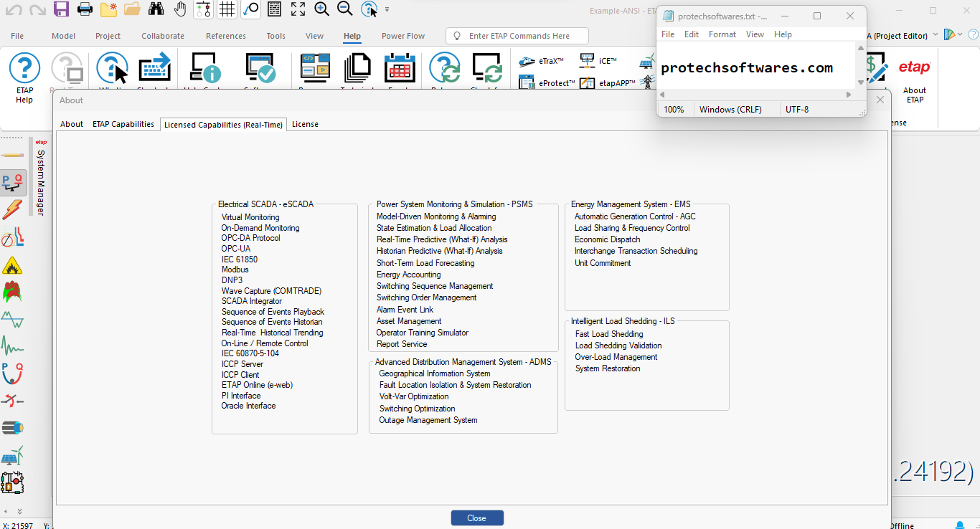980x529 pixels.
Task: Open project via yellow folder icon
Action: coord(132,9)
